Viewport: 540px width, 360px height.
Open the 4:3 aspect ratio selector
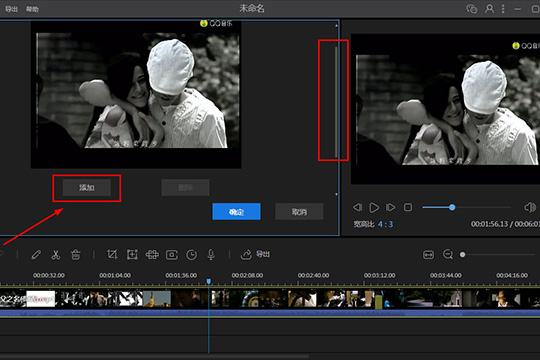point(385,224)
